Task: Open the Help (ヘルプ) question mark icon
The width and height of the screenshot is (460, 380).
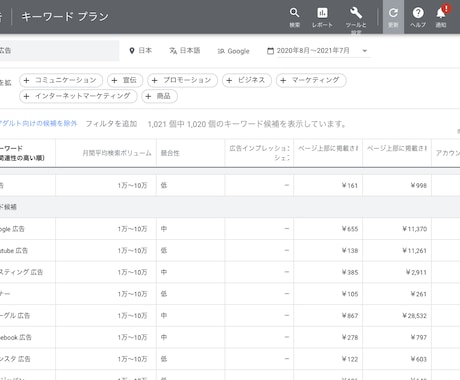Action: coord(418,13)
